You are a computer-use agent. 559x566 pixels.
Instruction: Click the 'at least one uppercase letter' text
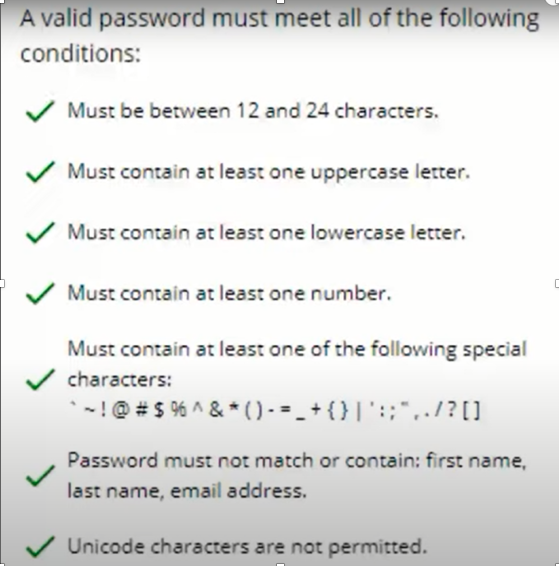[333, 172]
